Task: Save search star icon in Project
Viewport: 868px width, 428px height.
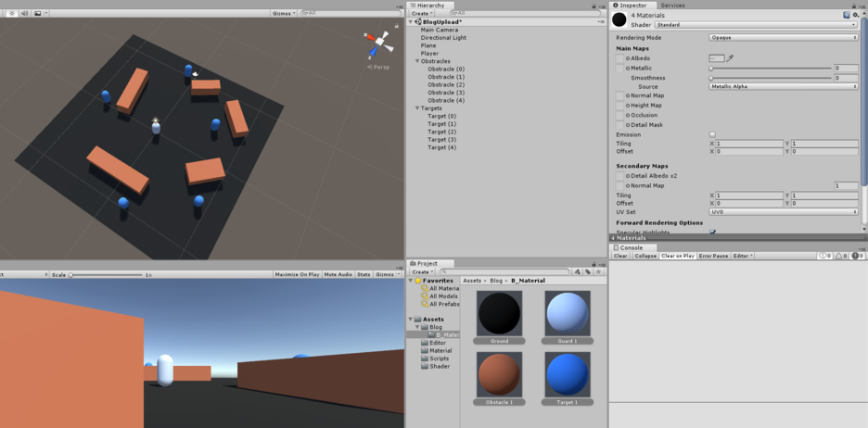Action: 598,272
